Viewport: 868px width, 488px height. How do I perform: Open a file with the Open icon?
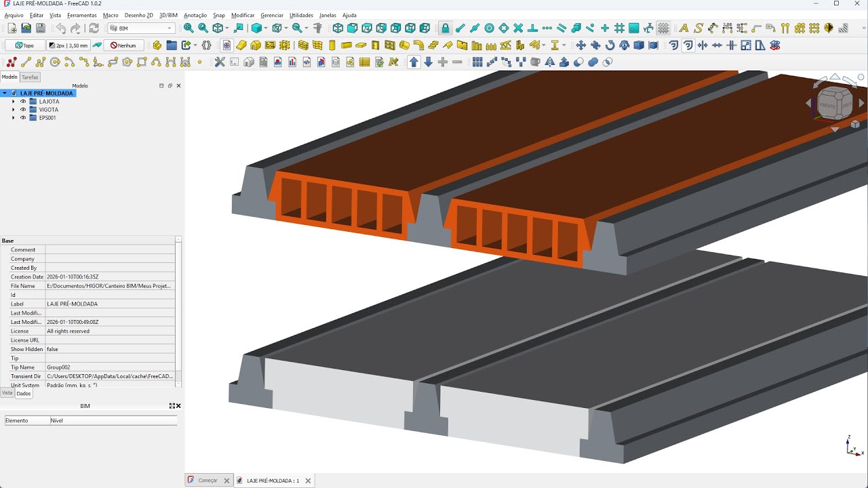(x=26, y=28)
